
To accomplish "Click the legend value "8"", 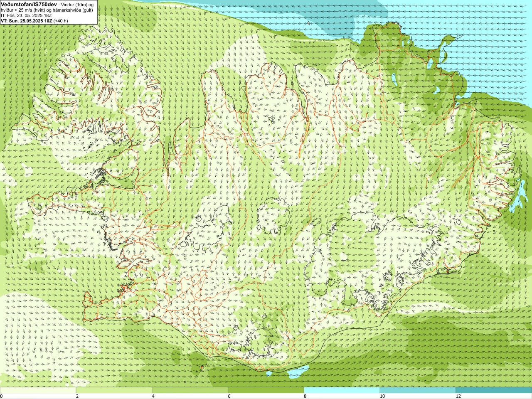I will point(305,396).
